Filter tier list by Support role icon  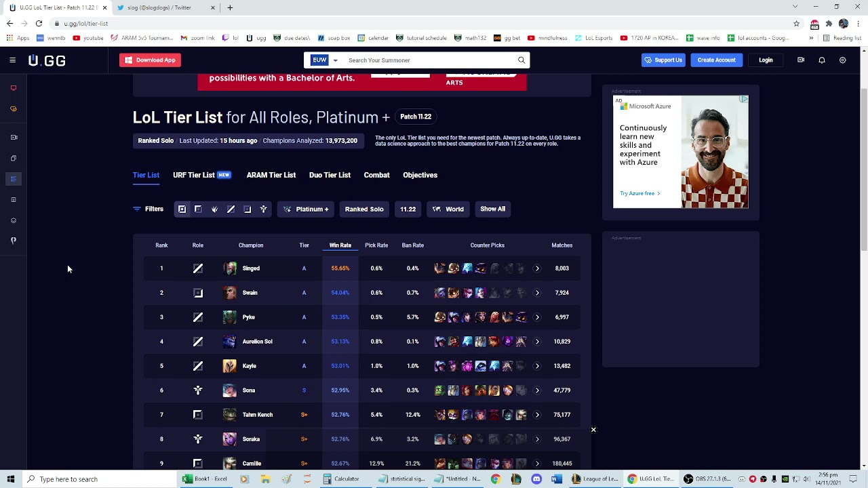264,209
